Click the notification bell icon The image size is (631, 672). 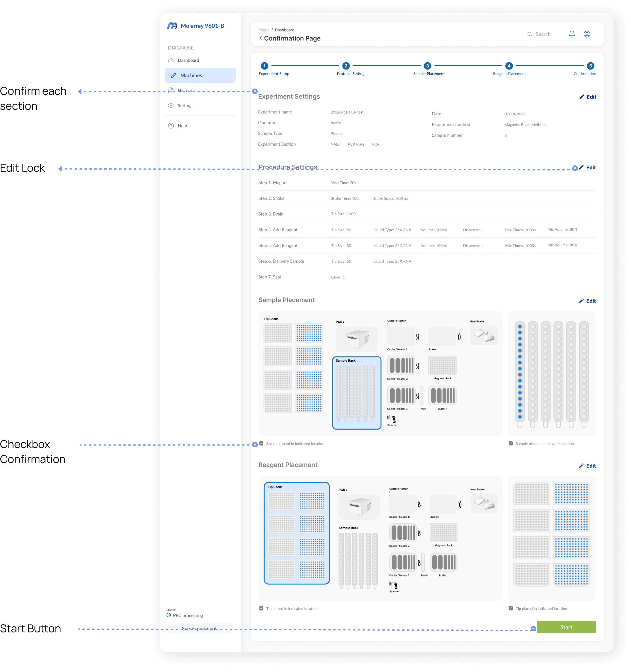571,34
